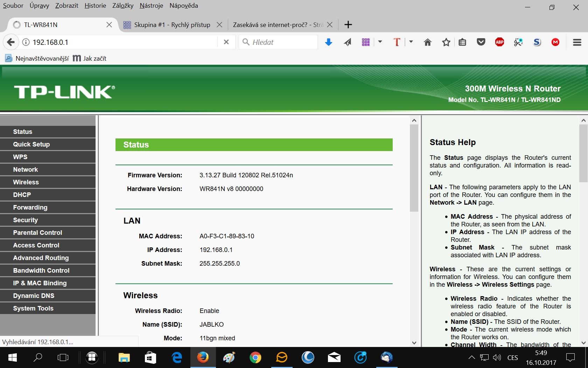Click the Adblock Plus (ABP) icon
Viewport: 588px width, 368px height.
click(499, 42)
